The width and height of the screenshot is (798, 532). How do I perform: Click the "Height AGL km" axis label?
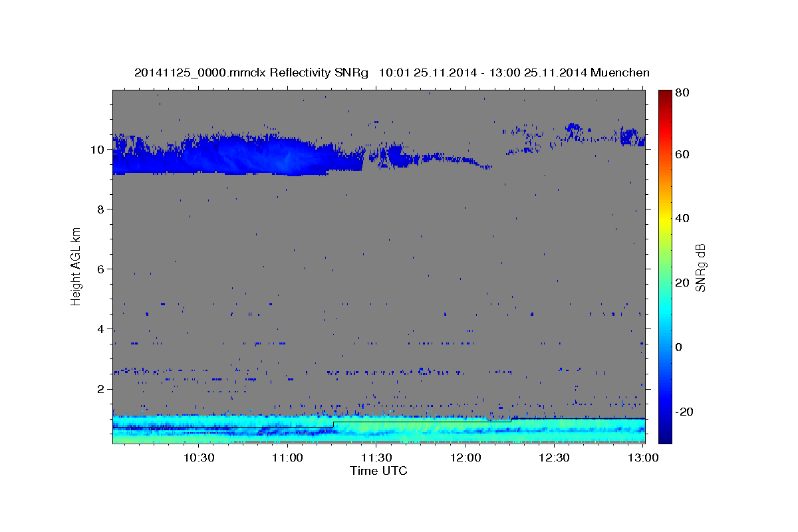[76, 268]
